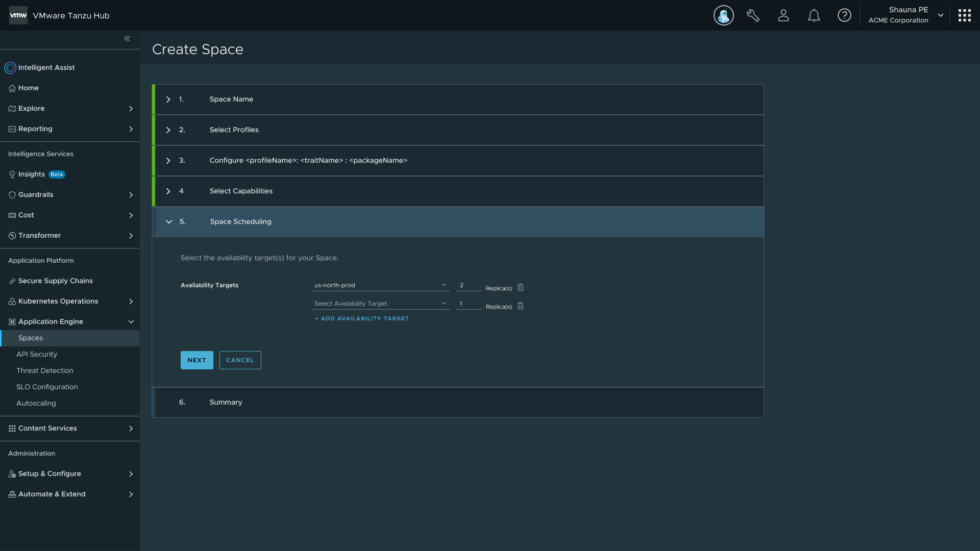Collapse the sidebar with double-chevron icon
The height and width of the screenshot is (551, 980).
pos(127,39)
